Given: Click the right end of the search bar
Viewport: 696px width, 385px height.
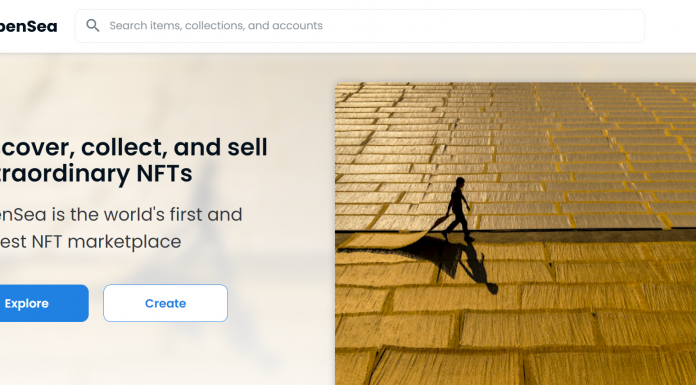Looking at the screenshot, I should [621, 26].
